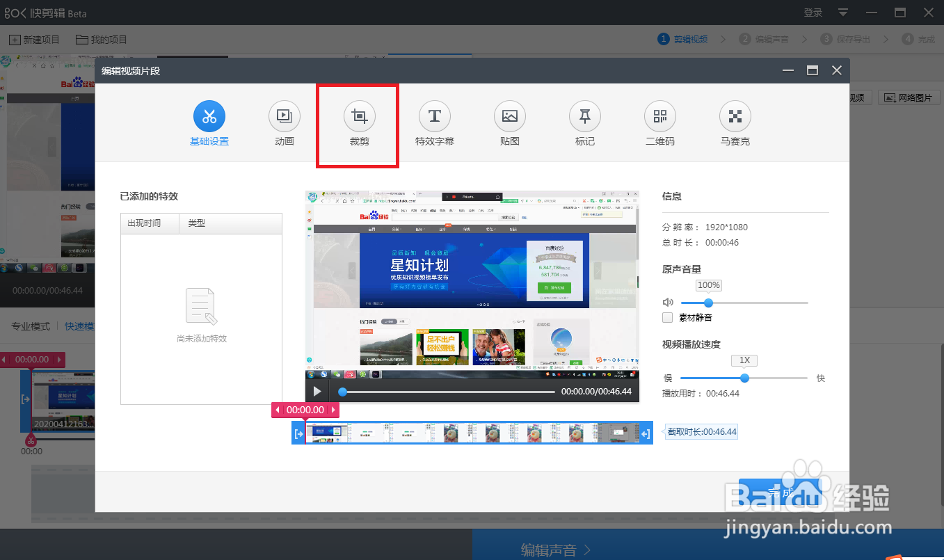The height and width of the screenshot is (560, 944).
Task: Open 我的项目 in main window
Action: coord(102,40)
